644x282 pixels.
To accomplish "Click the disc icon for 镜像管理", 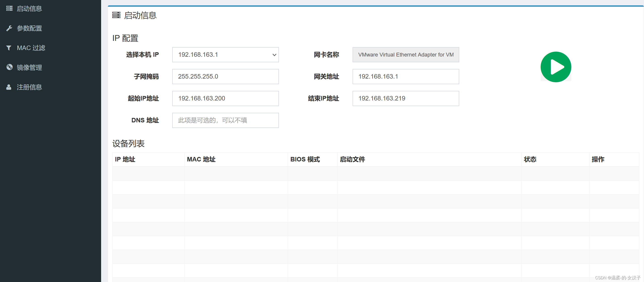I will (x=9, y=67).
